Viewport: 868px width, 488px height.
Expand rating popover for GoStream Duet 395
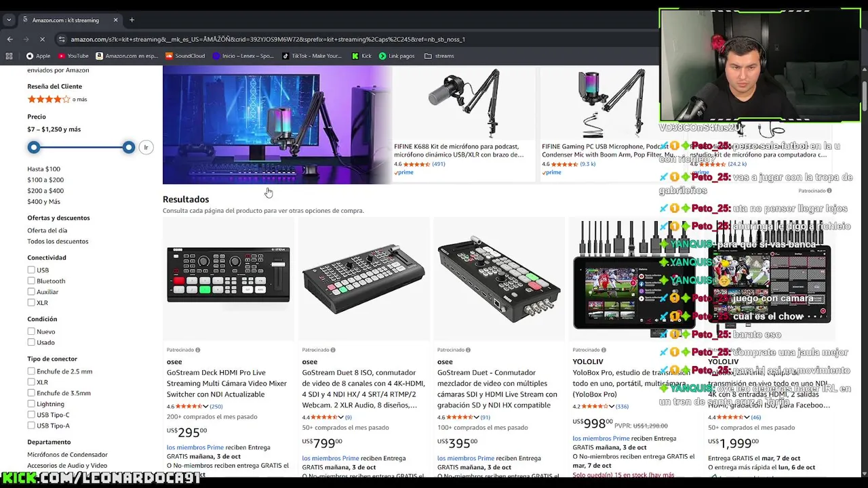[x=477, y=418]
